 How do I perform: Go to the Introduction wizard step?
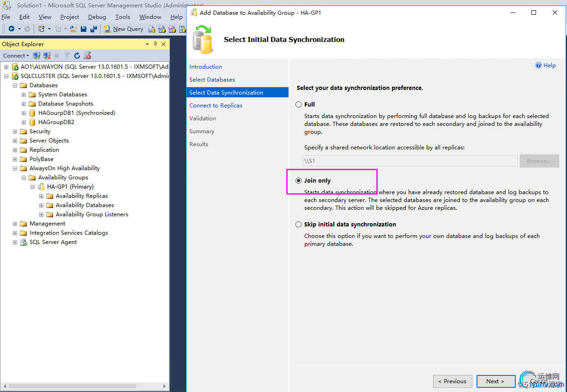[205, 66]
